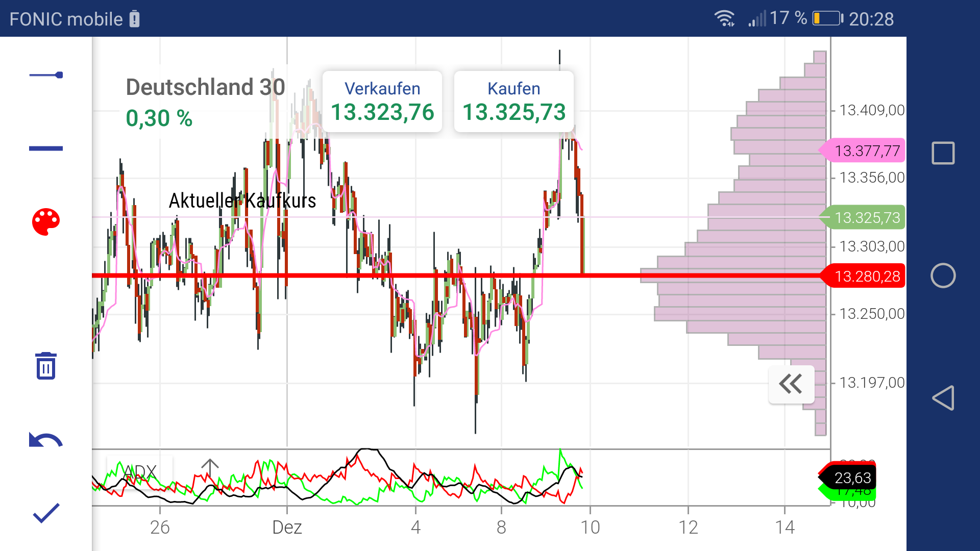Open the ADX indicator label
The width and height of the screenshot is (980, 551).
(x=140, y=470)
